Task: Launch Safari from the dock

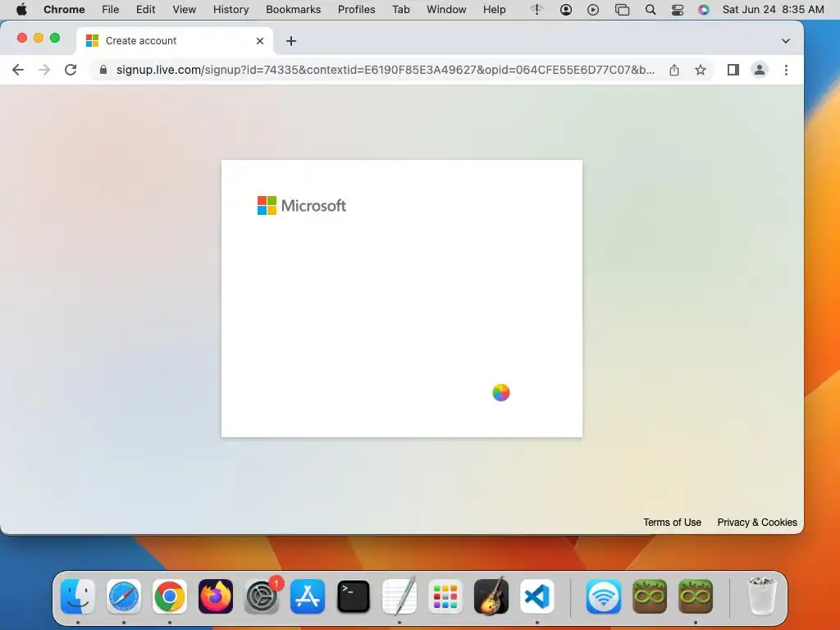Action: 124,596
